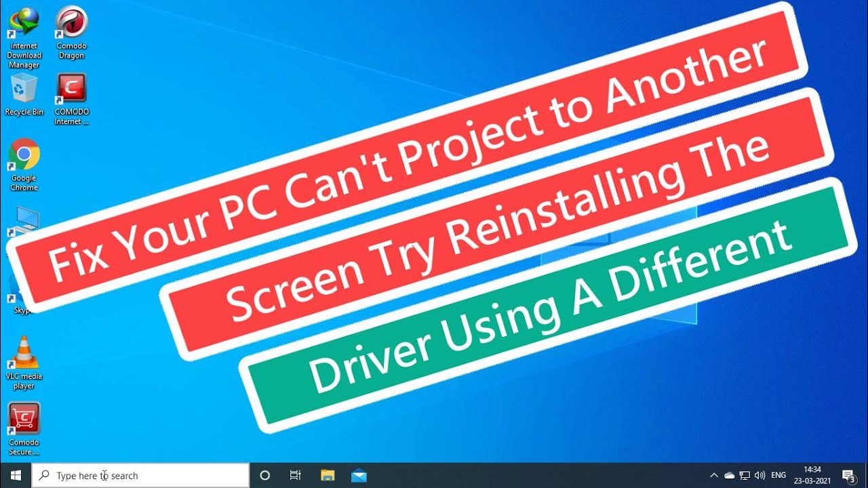Select the Internet Download Manager desktop shortcut

[x=24, y=37]
